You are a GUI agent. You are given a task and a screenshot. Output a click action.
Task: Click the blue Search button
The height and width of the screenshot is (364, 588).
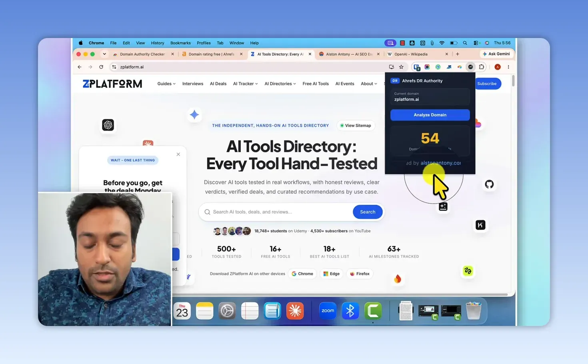click(x=368, y=212)
